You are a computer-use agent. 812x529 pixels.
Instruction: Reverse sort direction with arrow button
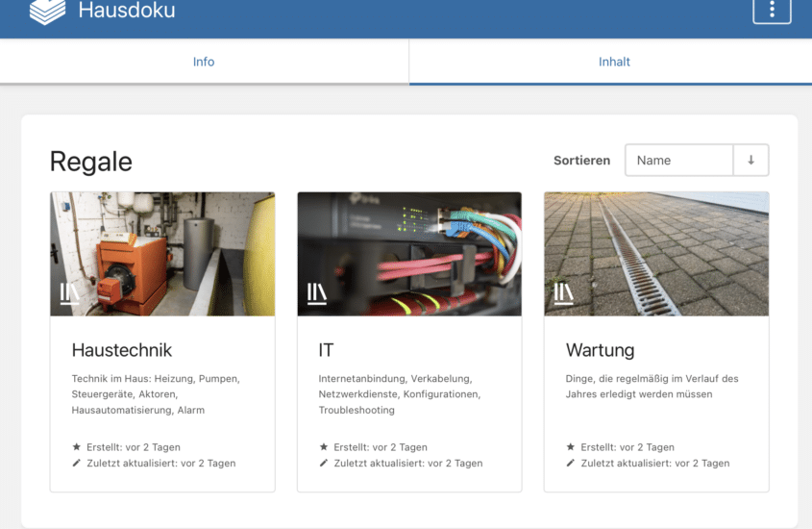[750, 160]
